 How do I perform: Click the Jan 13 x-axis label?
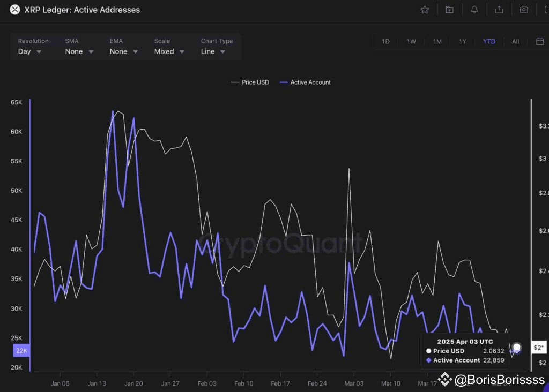tap(97, 383)
